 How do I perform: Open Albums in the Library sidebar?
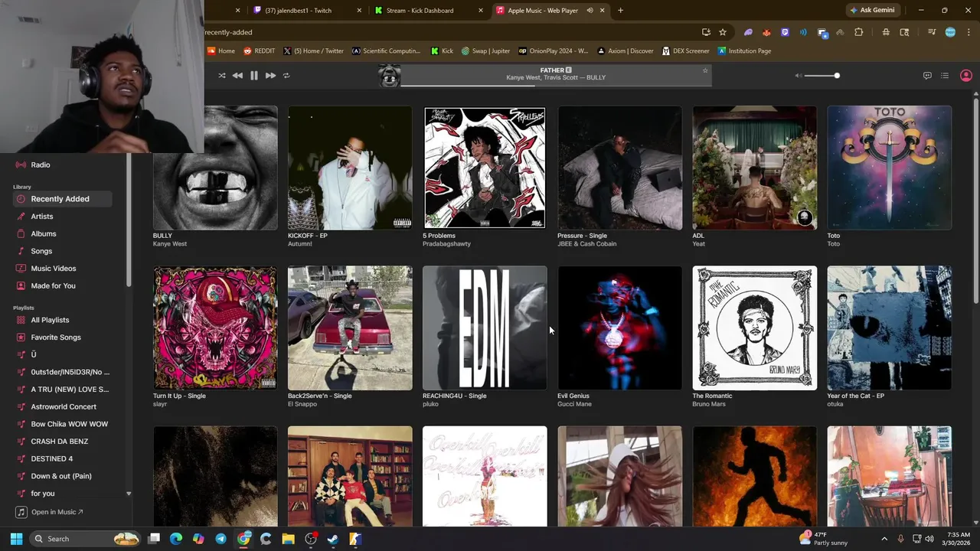pyautogui.click(x=44, y=233)
